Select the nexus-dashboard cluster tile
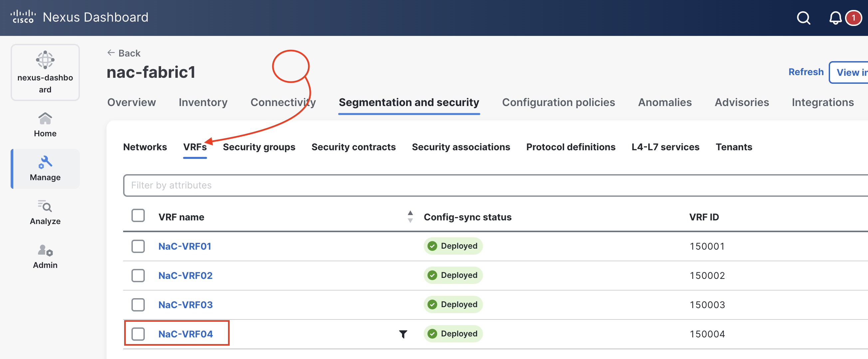 pyautogui.click(x=45, y=72)
